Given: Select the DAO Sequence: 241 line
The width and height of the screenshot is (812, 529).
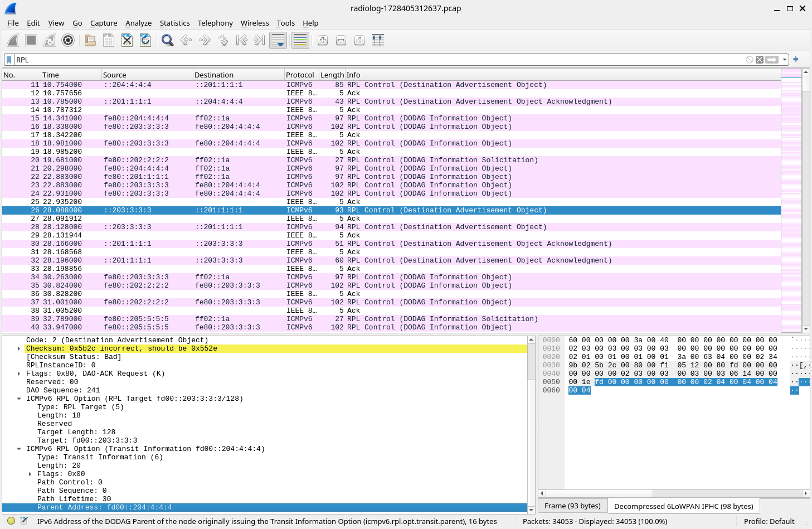Looking at the screenshot, I should [265, 390].
